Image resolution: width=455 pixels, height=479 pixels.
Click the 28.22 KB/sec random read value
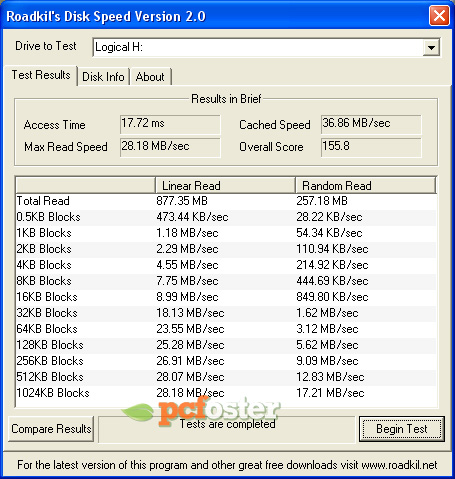coord(329,217)
